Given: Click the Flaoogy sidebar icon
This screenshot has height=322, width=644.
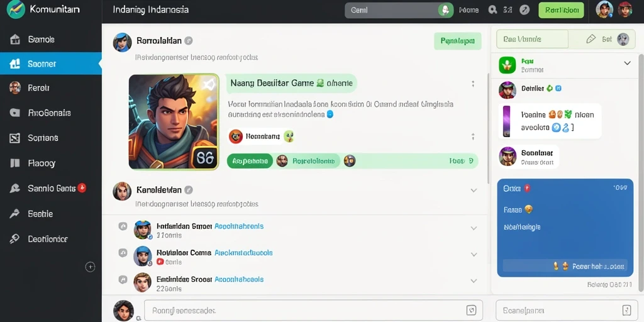Looking at the screenshot, I should [15, 163].
